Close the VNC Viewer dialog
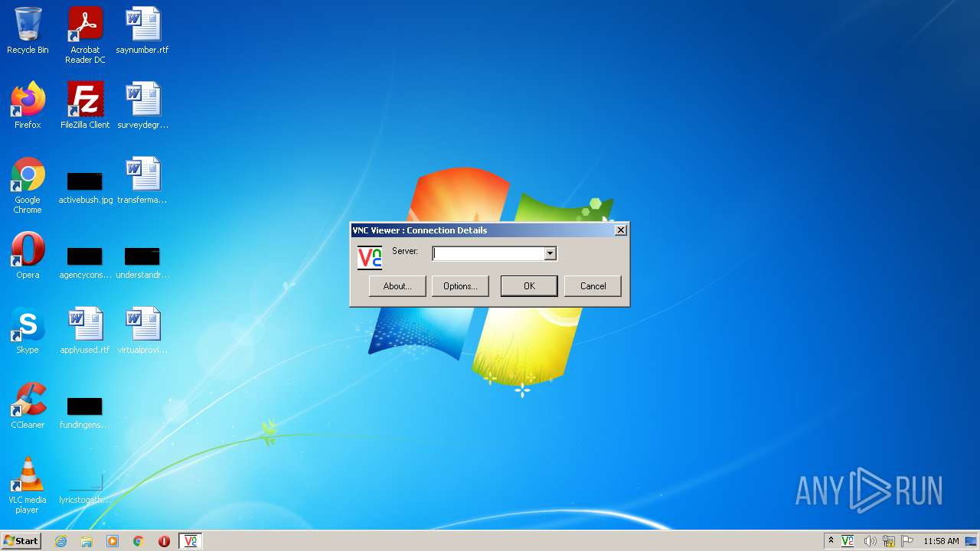The image size is (980, 551). click(x=621, y=230)
